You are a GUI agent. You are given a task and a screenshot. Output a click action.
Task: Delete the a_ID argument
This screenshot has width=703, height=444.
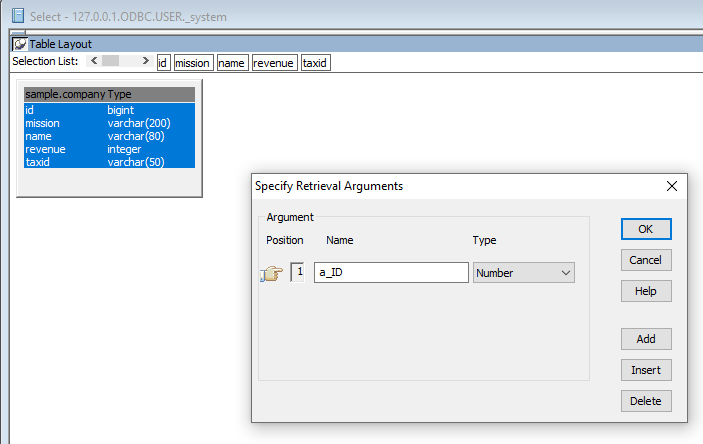point(645,401)
